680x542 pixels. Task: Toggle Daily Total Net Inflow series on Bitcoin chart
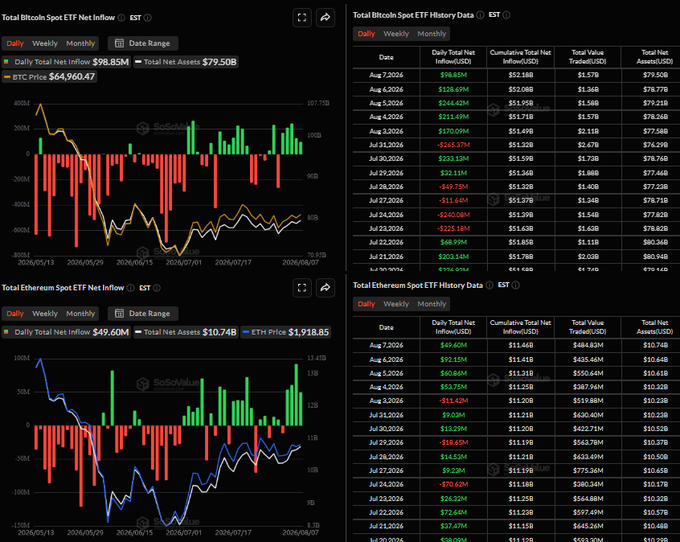tap(66, 62)
